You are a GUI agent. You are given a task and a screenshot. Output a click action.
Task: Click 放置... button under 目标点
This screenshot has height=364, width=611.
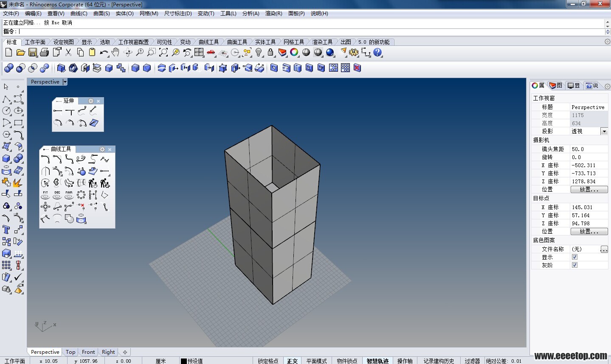click(588, 232)
